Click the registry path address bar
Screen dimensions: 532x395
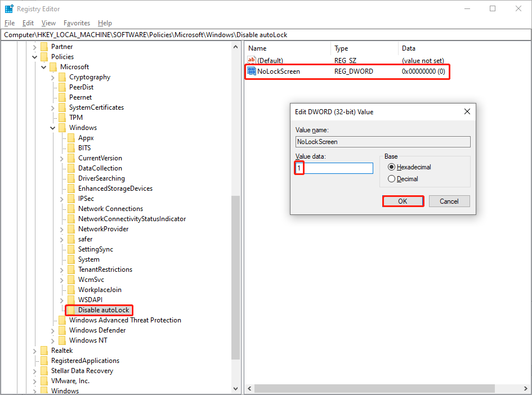[x=266, y=35]
